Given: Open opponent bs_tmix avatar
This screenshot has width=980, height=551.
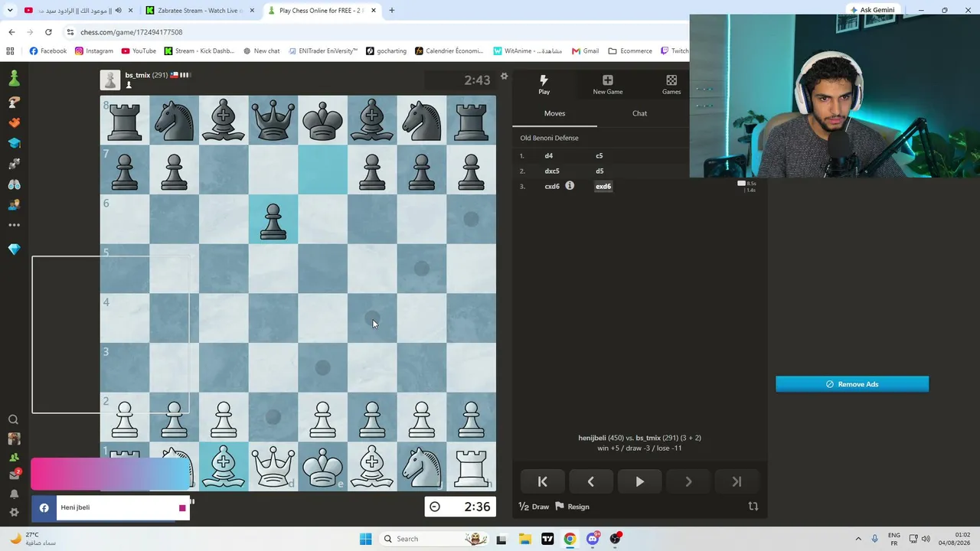Looking at the screenshot, I should coord(110,80).
